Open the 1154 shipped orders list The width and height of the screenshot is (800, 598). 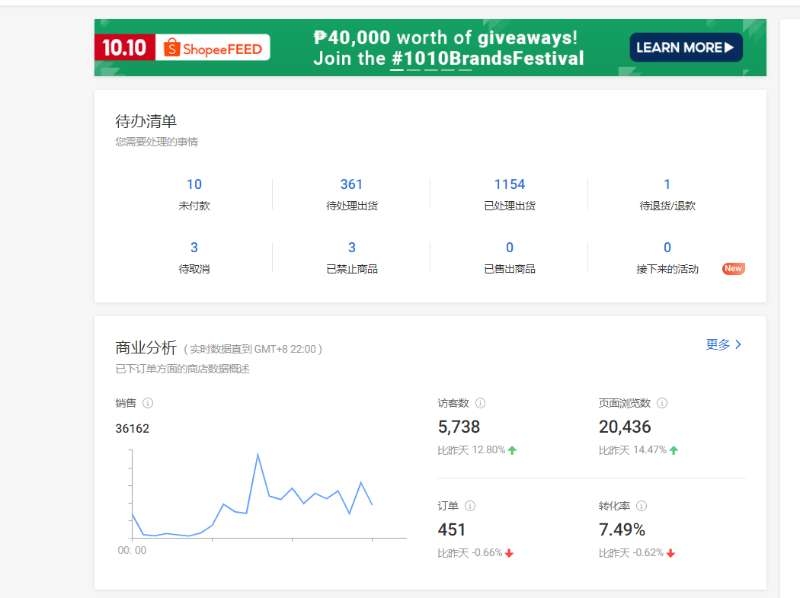point(509,184)
